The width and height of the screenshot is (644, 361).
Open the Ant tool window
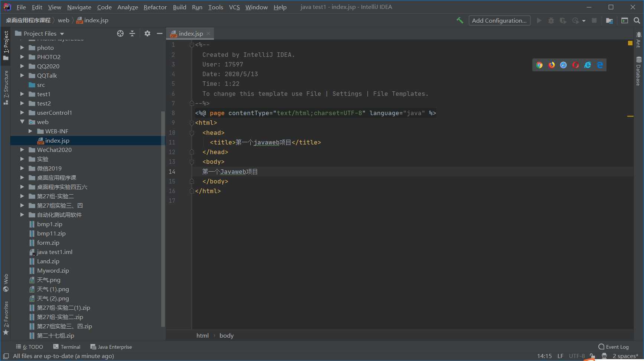point(638,40)
